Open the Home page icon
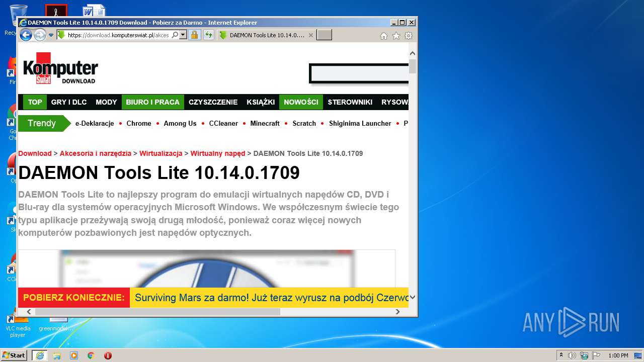The image size is (644, 362). [x=384, y=36]
